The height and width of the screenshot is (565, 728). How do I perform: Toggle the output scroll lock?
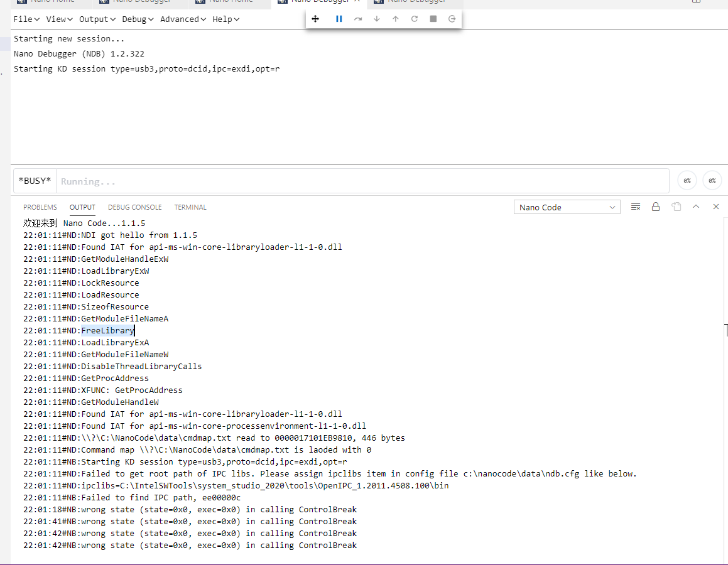point(656,207)
